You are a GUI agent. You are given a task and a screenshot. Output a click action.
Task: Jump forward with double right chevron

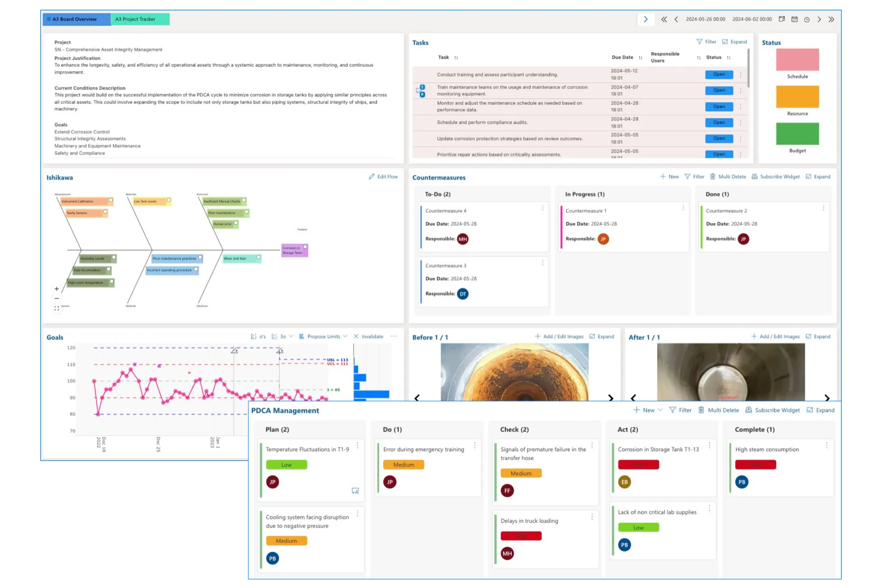click(x=831, y=19)
